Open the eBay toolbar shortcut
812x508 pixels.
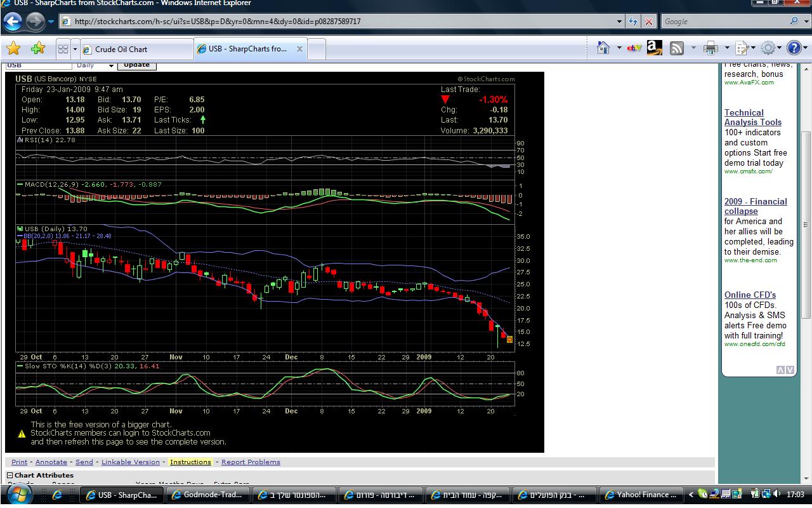point(634,48)
